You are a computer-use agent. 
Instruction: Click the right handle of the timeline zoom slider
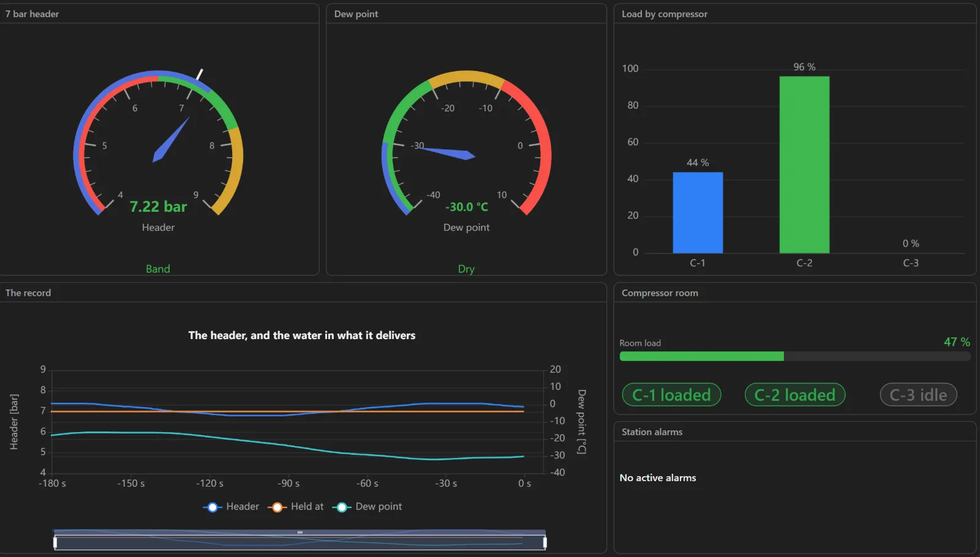tap(545, 542)
